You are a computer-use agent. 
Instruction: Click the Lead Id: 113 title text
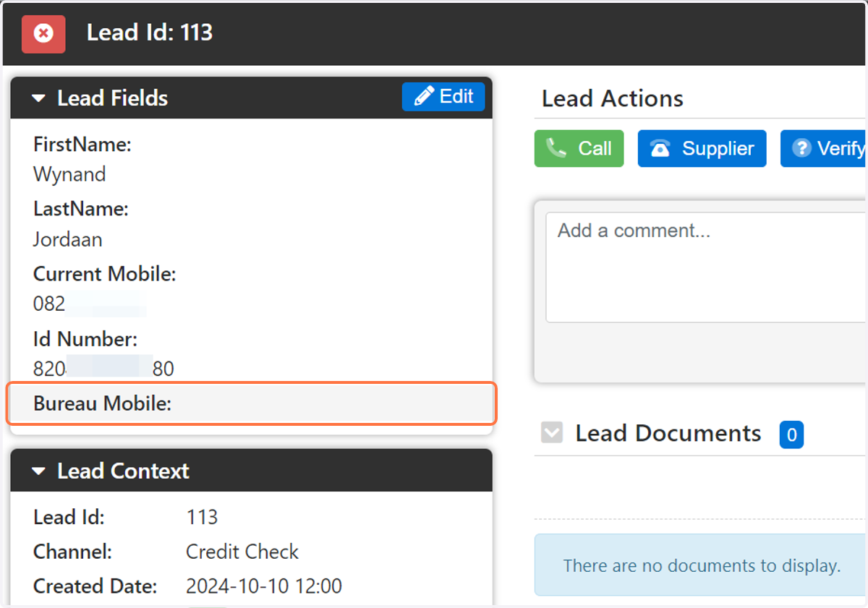pos(150,33)
